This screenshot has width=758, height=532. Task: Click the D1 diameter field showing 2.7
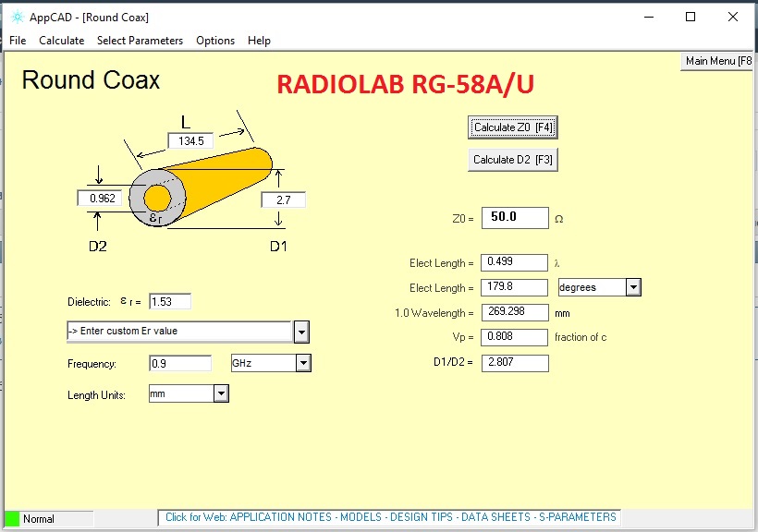283,200
